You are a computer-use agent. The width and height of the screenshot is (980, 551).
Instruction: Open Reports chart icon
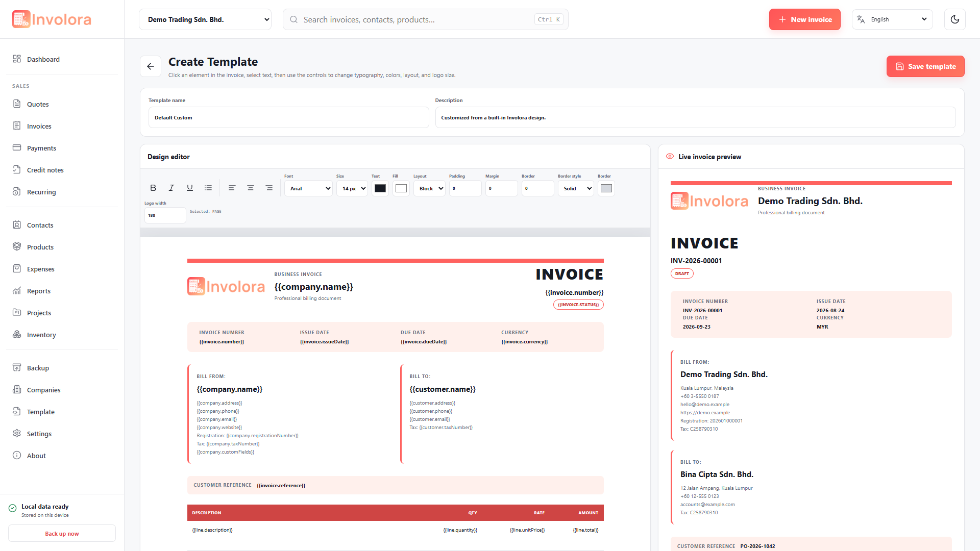(x=17, y=291)
